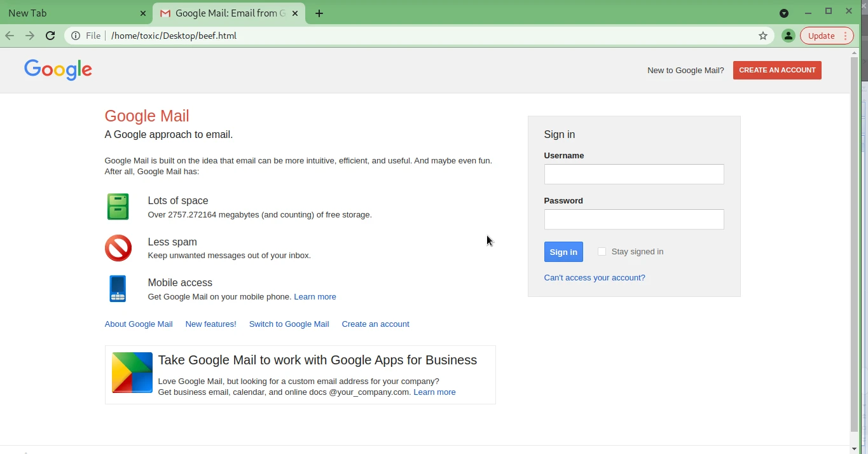The width and height of the screenshot is (868, 454).
Task: Enable the Stay signed in checkbox
Action: point(602,252)
